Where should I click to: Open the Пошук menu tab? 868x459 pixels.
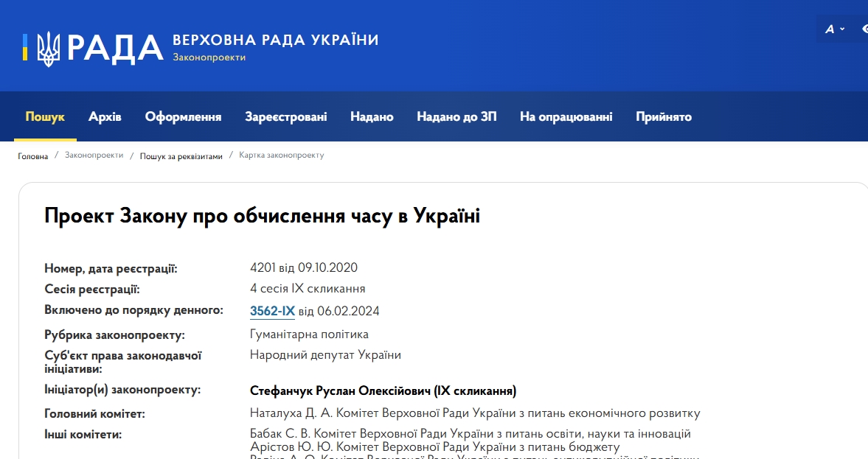pyautogui.click(x=45, y=116)
